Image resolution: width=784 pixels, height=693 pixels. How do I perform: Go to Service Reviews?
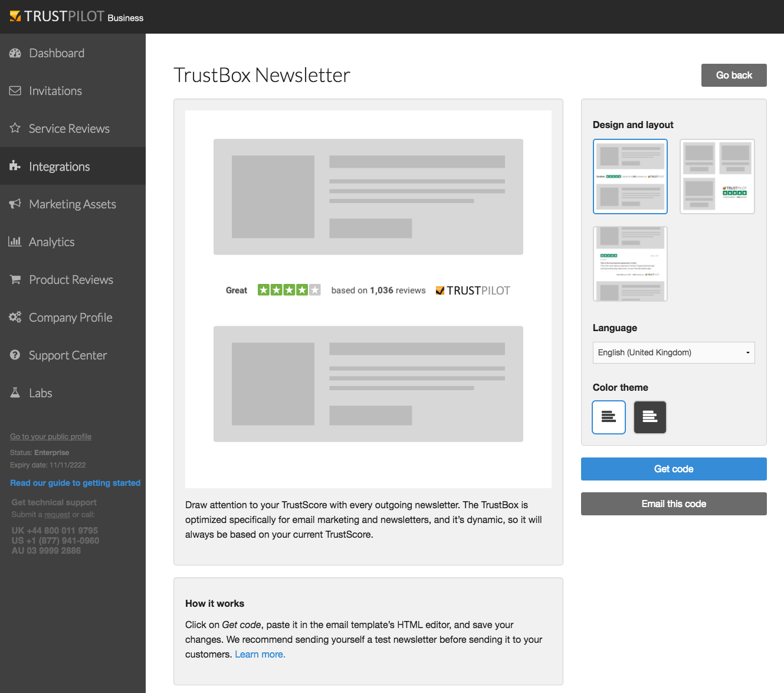tap(73, 129)
